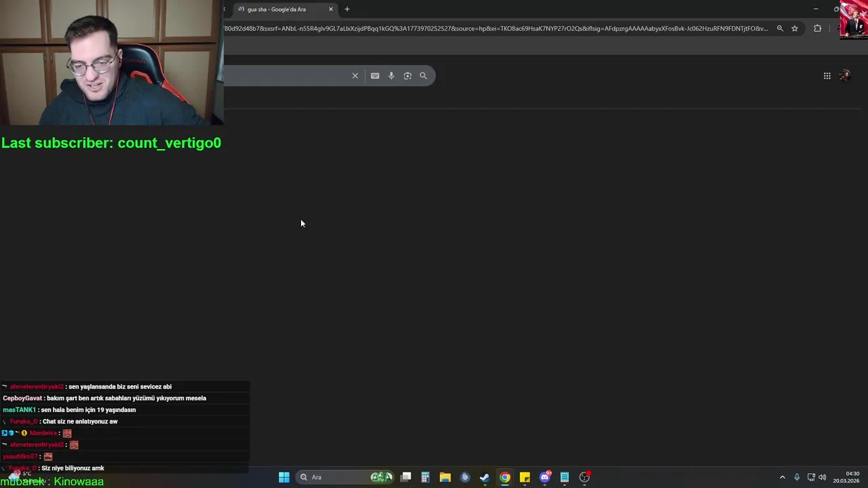Open Discord from the taskbar
This screenshot has width=868, height=488.
(x=545, y=477)
